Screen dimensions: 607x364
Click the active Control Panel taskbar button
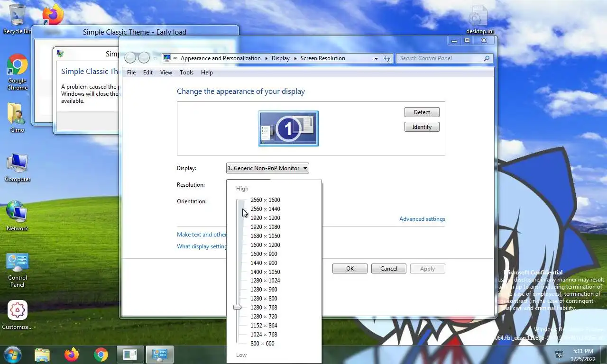[159, 355]
